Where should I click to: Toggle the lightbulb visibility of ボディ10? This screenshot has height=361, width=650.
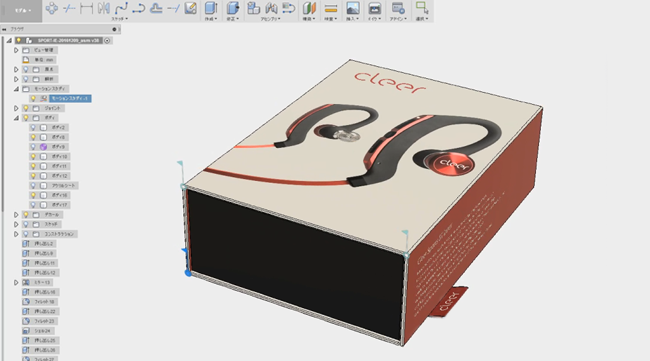tap(33, 156)
